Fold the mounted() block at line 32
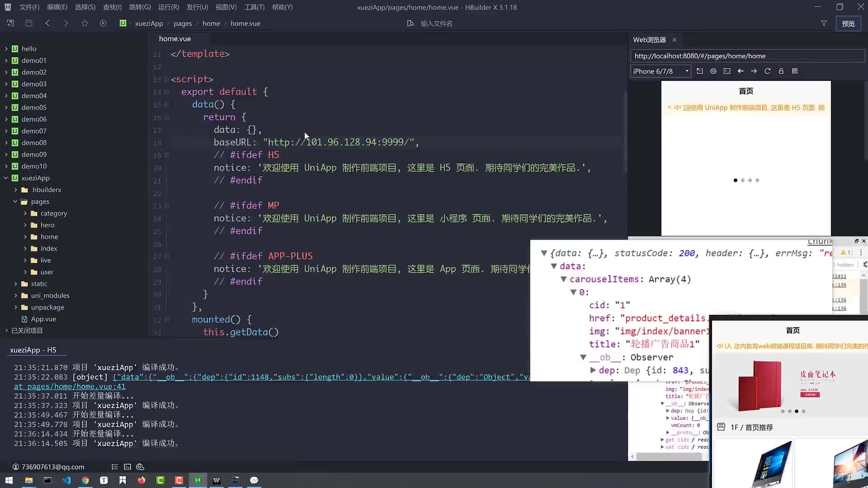The height and width of the screenshot is (488, 868). [166, 319]
